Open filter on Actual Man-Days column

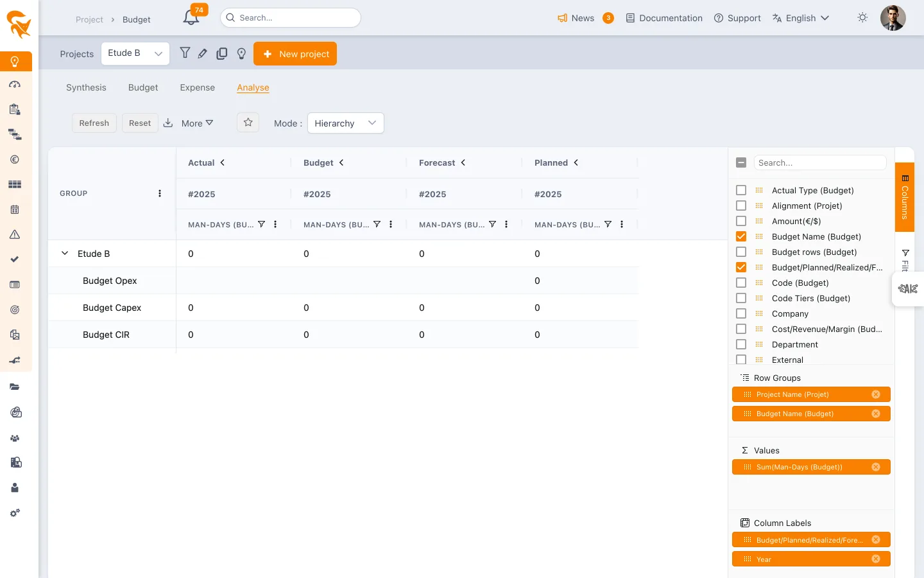[x=261, y=224]
